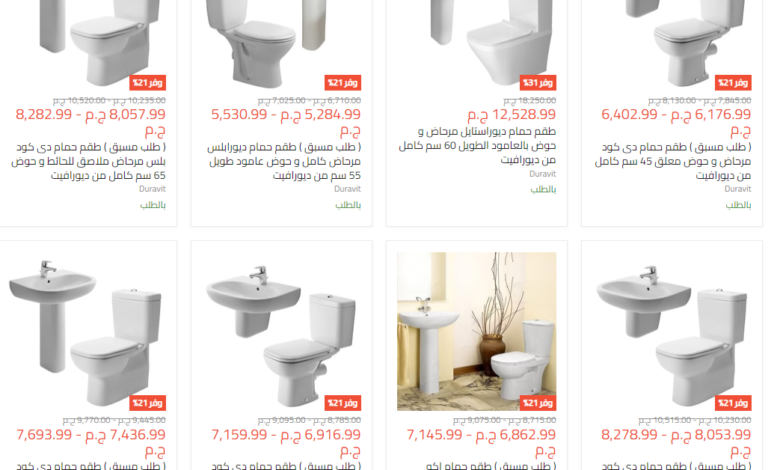Image resolution: width=780 pixels, height=470 pixels.
Task: Open the room photo with vase thumbnail
Action: click(x=477, y=331)
